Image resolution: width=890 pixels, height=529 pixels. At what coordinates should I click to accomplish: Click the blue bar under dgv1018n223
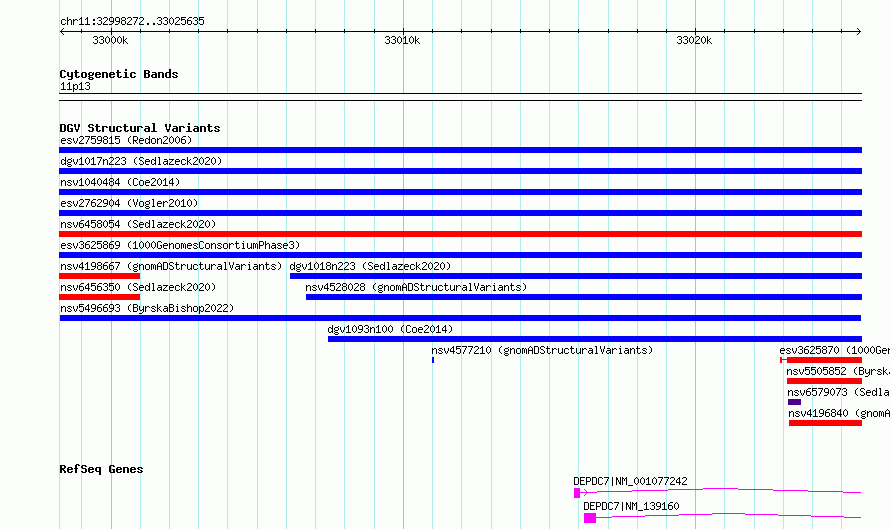click(x=576, y=276)
